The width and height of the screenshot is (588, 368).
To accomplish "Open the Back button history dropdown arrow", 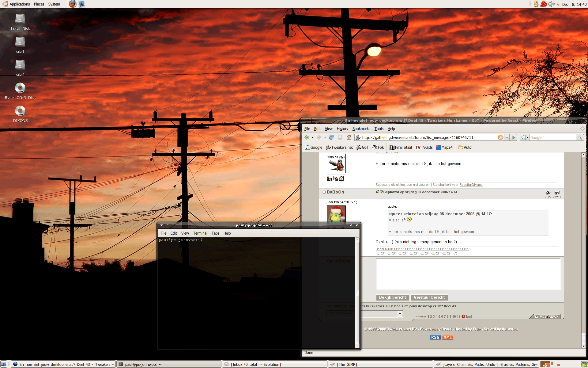I will 313,138.
